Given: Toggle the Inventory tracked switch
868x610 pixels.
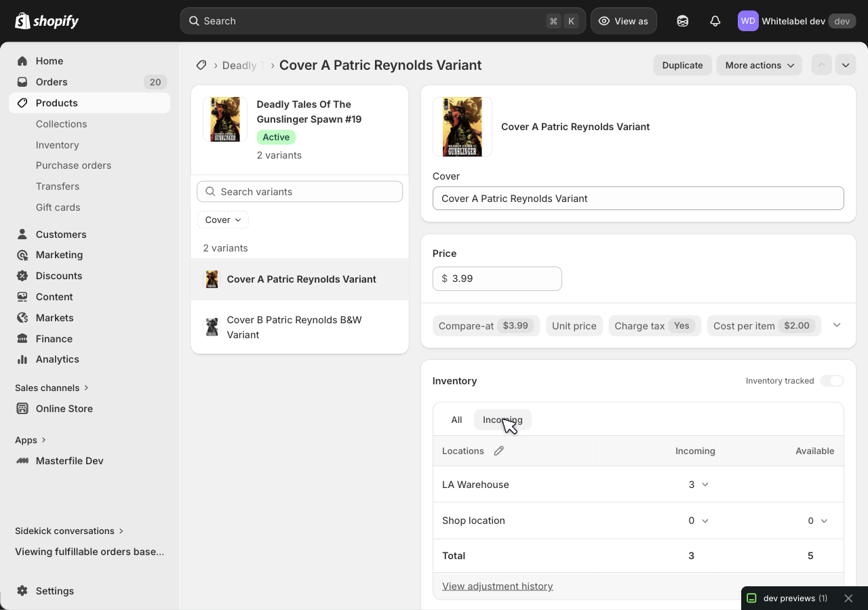Looking at the screenshot, I should pyautogui.click(x=832, y=381).
